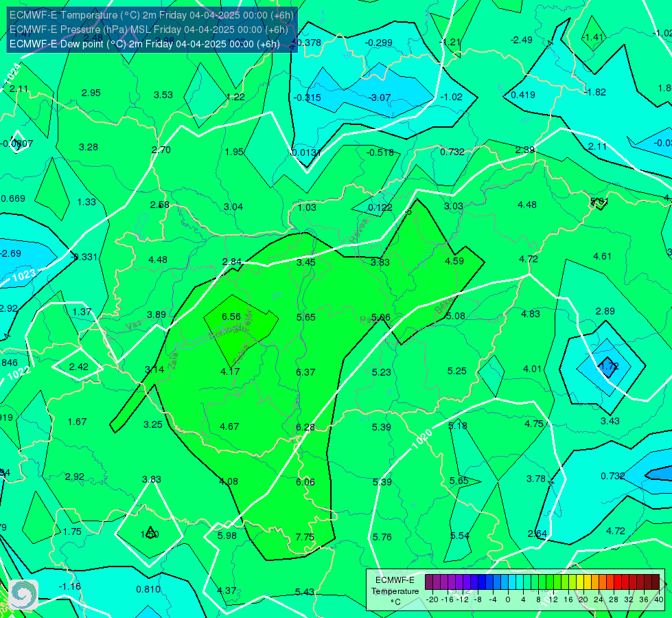Image resolution: width=672 pixels, height=618 pixels.
Task: Click the 1.03 temperature value
Action: pos(307,207)
